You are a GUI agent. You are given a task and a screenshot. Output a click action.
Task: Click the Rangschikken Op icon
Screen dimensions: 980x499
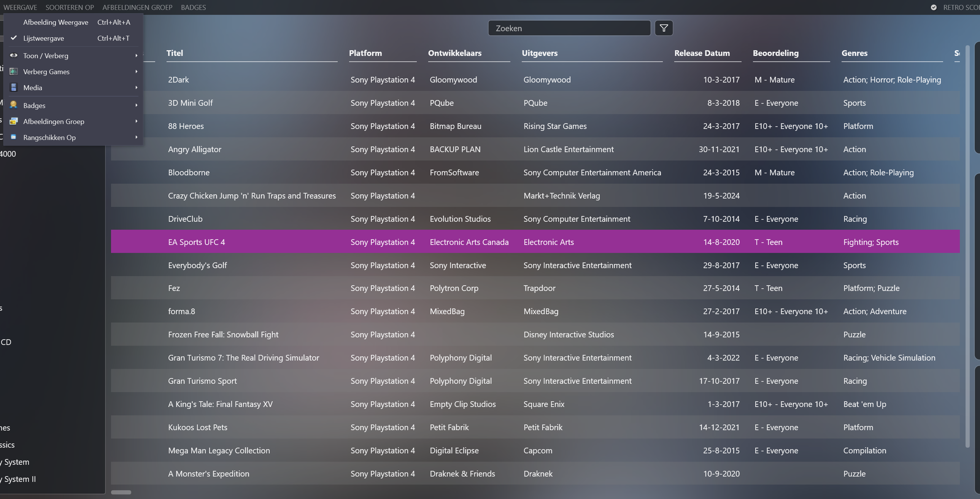pos(13,137)
